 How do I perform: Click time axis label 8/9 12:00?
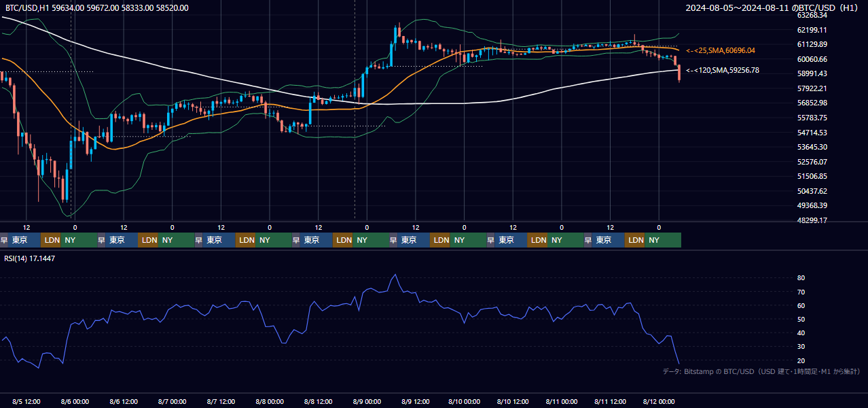(417, 401)
